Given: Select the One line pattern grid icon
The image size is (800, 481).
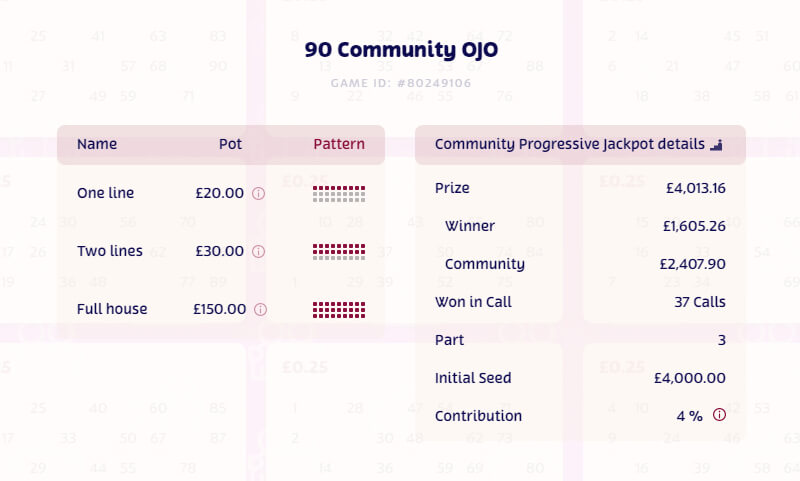Looking at the screenshot, I should 339,194.
